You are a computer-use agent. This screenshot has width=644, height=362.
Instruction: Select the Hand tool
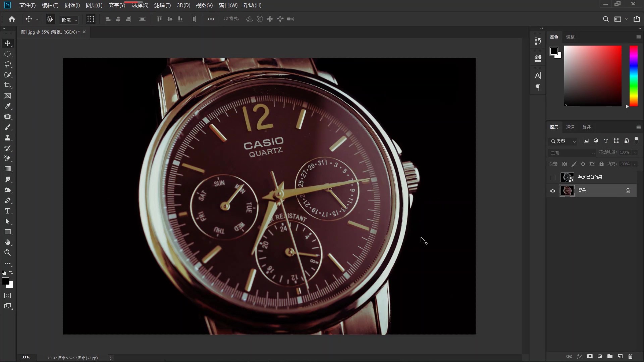point(7,242)
